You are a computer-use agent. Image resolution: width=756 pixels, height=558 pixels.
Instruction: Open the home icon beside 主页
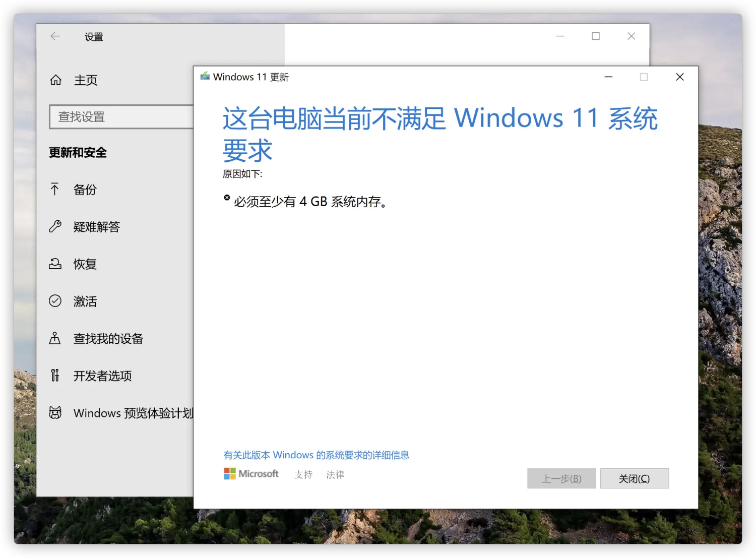pyautogui.click(x=55, y=80)
